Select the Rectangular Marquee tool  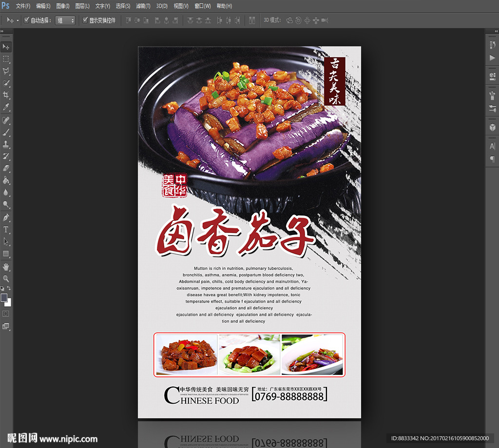(6, 59)
